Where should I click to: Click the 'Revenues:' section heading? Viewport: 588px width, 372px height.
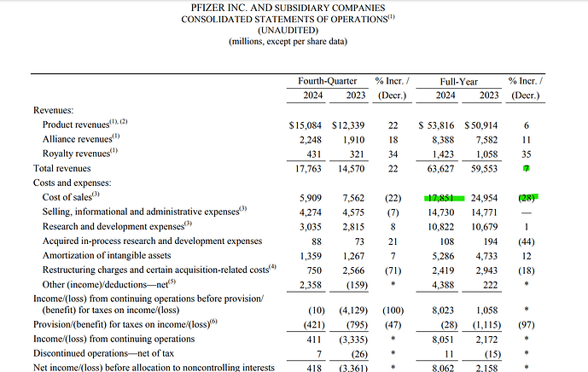click(x=53, y=110)
